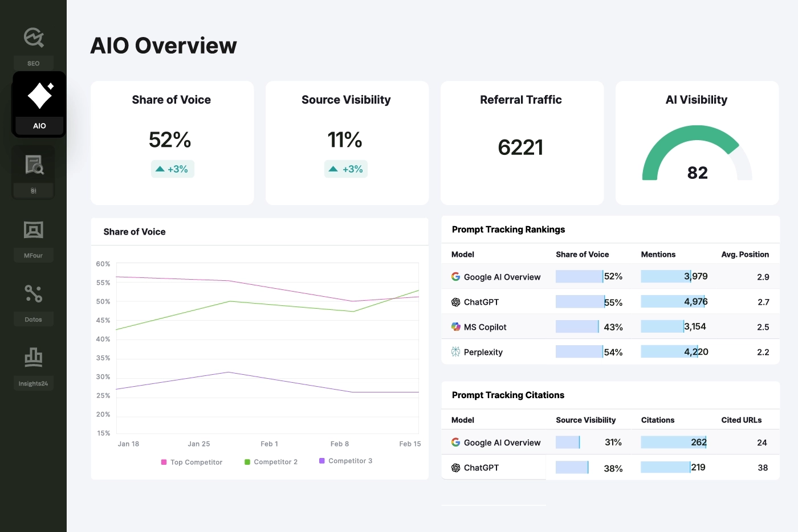Click the Share of Voice chart heading
The image size is (798, 532).
135,232
